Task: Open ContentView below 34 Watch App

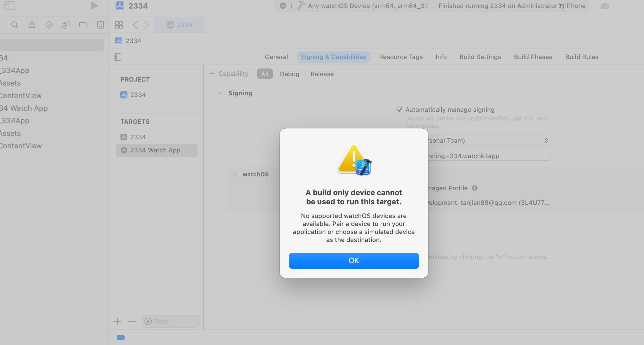Action: pyautogui.click(x=21, y=146)
